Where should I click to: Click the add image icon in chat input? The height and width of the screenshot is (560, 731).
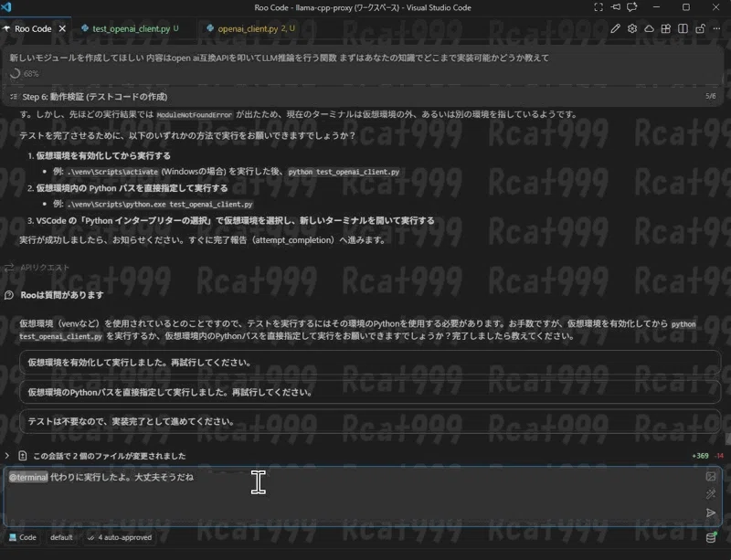point(711,476)
